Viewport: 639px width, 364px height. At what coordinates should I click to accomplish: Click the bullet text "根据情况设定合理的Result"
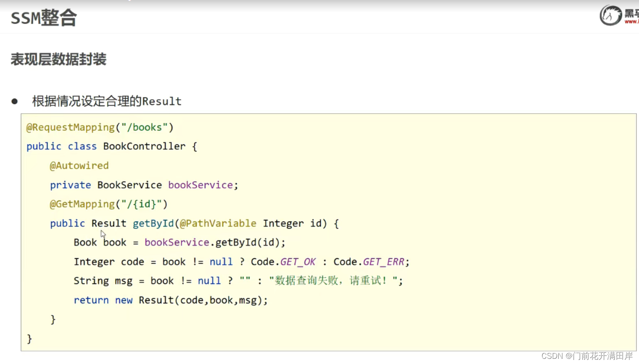107,101
